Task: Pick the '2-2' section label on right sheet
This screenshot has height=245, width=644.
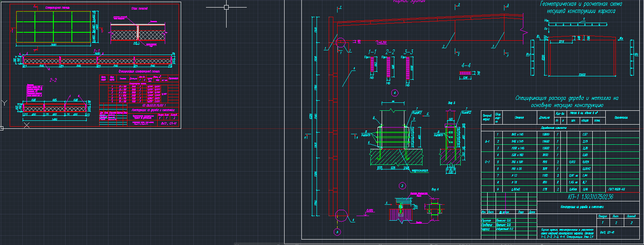Action: (390, 52)
